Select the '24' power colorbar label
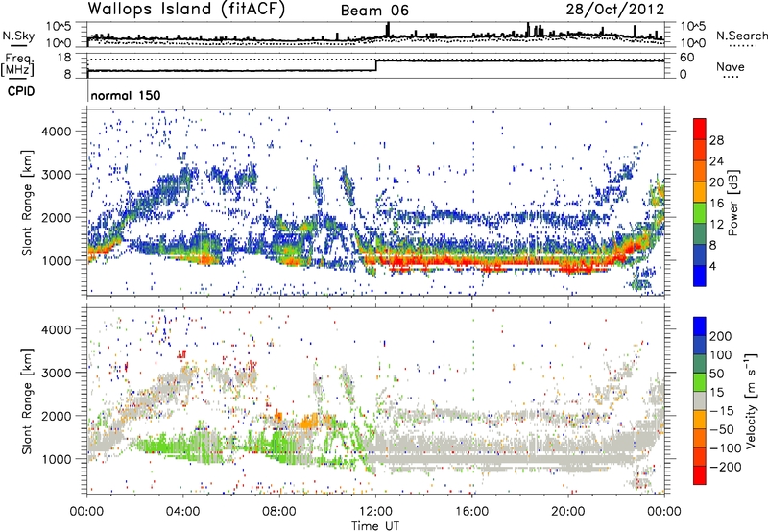 coord(716,161)
